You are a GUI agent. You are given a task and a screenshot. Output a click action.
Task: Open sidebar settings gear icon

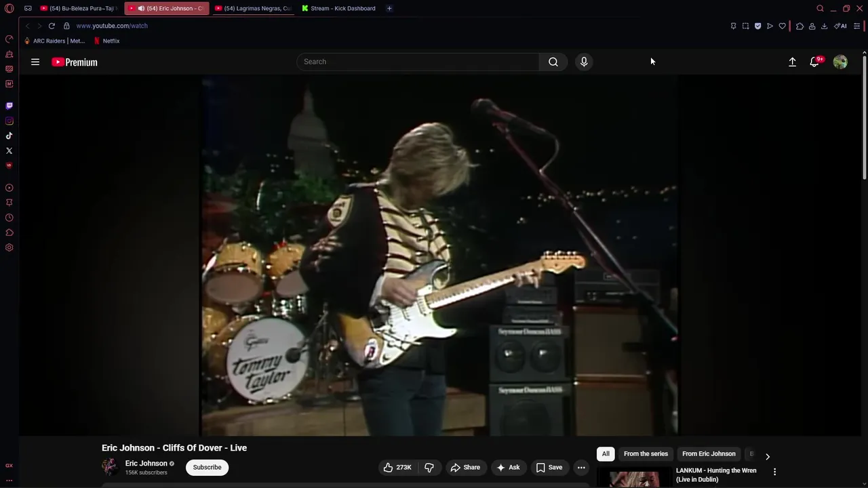9,247
